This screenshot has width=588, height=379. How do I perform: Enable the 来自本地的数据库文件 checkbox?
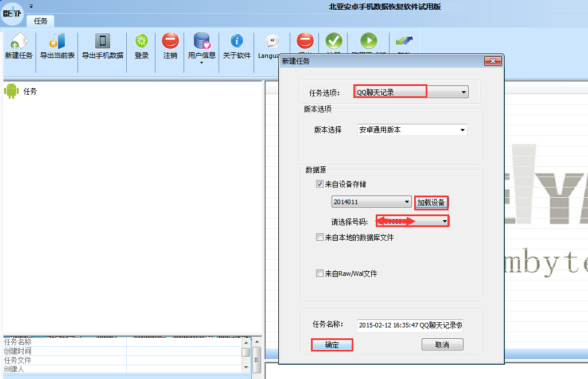[x=320, y=237]
